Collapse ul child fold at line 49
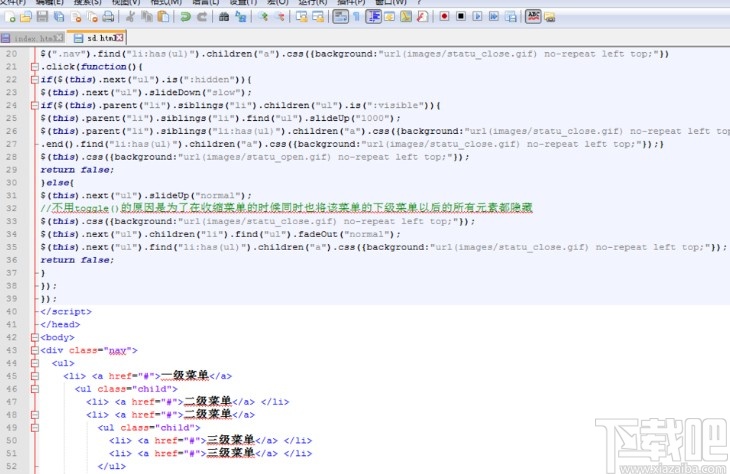 coord(34,427)
